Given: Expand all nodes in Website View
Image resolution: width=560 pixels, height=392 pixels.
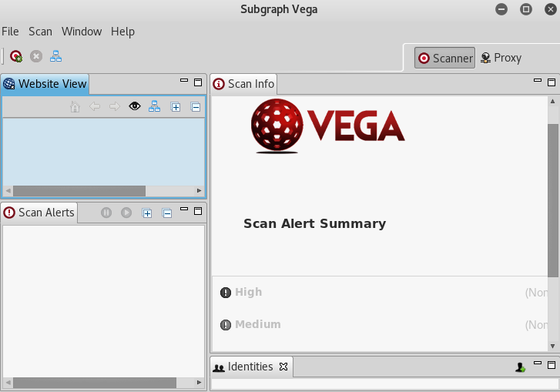Looking at the screenshot, I should click(x=176, y=107).
